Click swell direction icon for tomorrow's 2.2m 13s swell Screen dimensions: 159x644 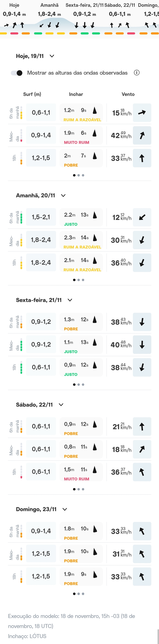[95, 215]
